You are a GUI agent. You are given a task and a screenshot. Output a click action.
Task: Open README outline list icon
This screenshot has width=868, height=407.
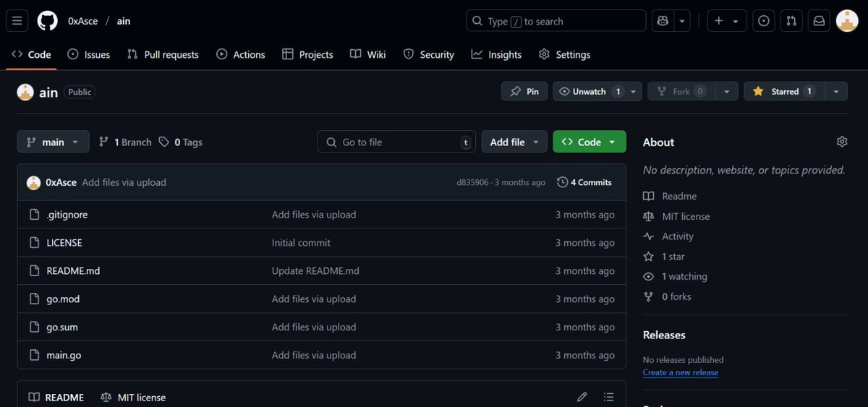[609, 397]
